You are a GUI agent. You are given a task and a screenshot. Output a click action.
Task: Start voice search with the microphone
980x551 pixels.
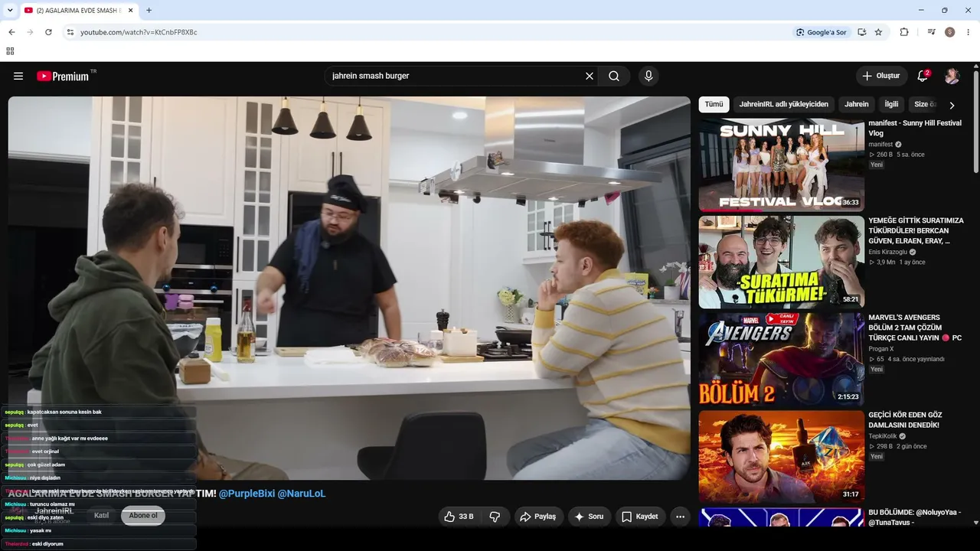point(648,76)
